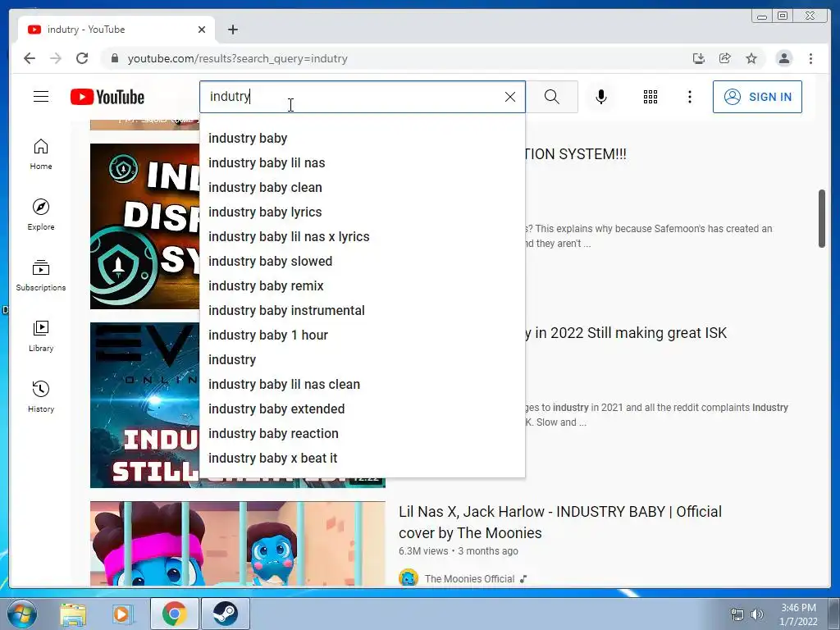Click the YouTube logo
Viewport: 840px width, 630px height.
(107, 97)
